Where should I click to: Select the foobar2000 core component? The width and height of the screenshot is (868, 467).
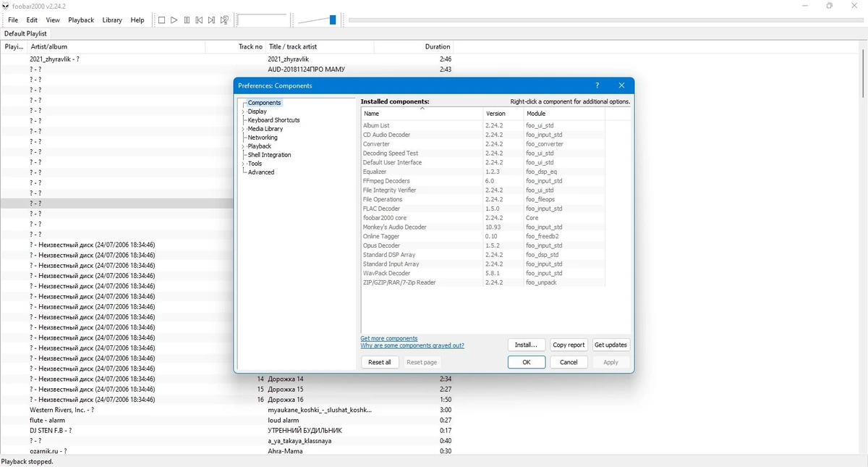point(482,218)
